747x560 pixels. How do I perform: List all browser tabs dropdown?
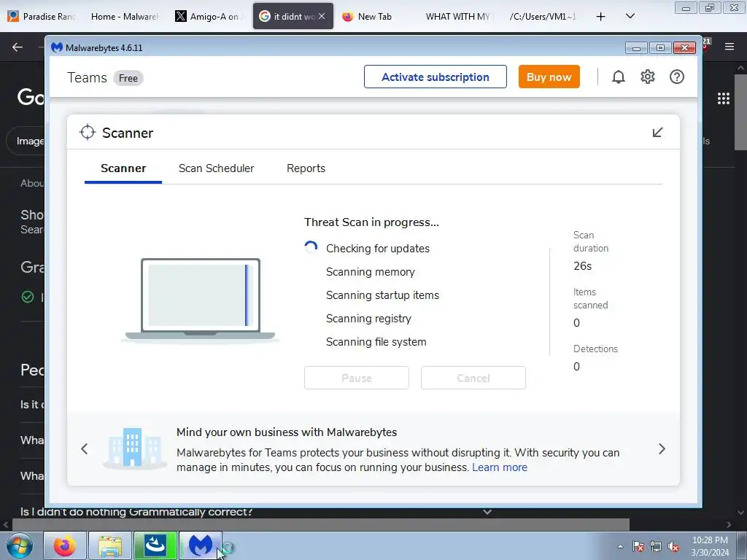[630, 16]
